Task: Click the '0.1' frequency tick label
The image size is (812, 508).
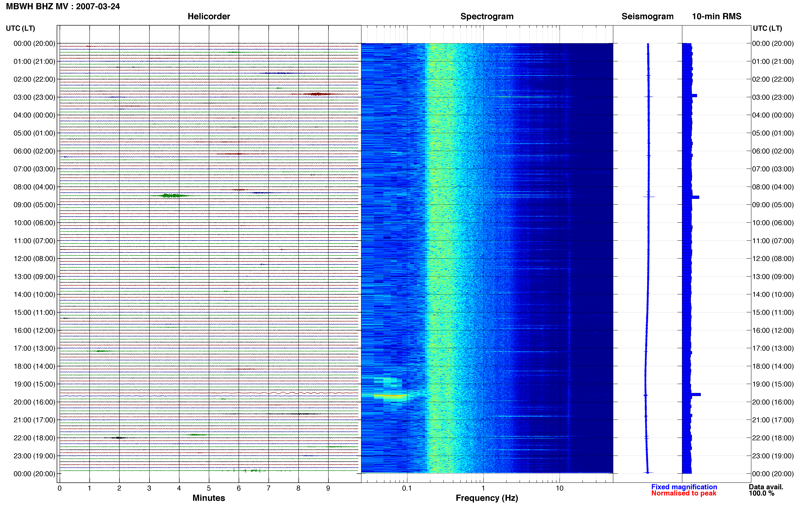Action: coord(407,488)
